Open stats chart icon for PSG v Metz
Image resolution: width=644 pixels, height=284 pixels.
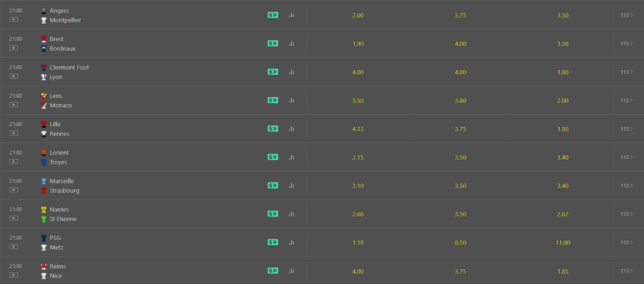click(291, 243)
